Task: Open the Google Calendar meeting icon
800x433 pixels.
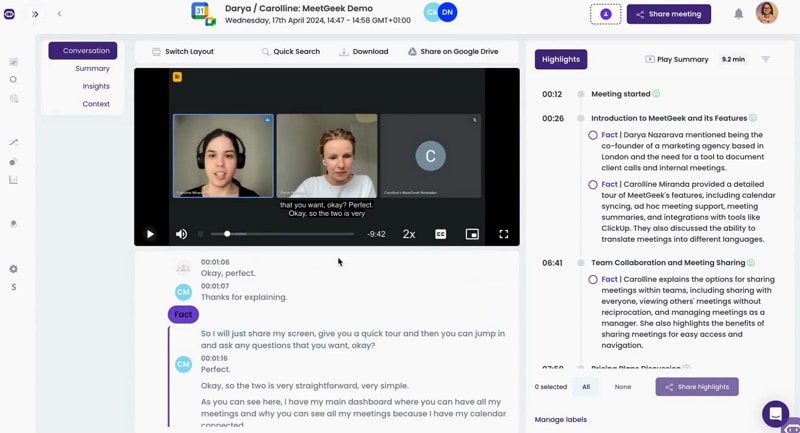Action: [203, 14]
